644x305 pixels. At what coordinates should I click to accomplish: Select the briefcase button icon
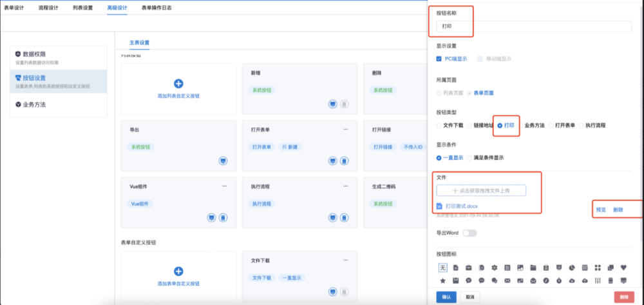tap(468, 268)
